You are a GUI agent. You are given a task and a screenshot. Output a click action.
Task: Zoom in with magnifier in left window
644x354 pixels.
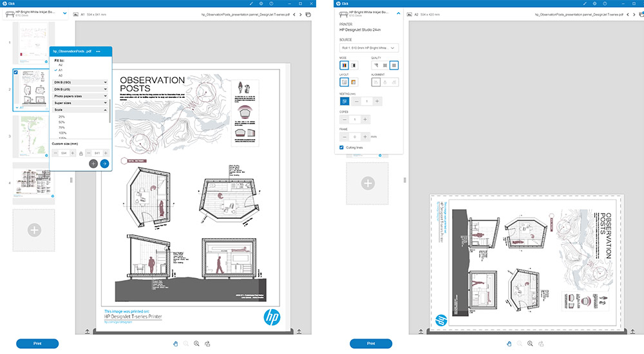[x=196, y=344]
